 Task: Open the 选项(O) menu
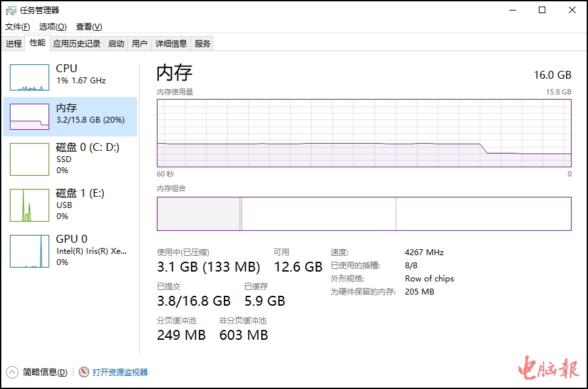coord(52,27)
